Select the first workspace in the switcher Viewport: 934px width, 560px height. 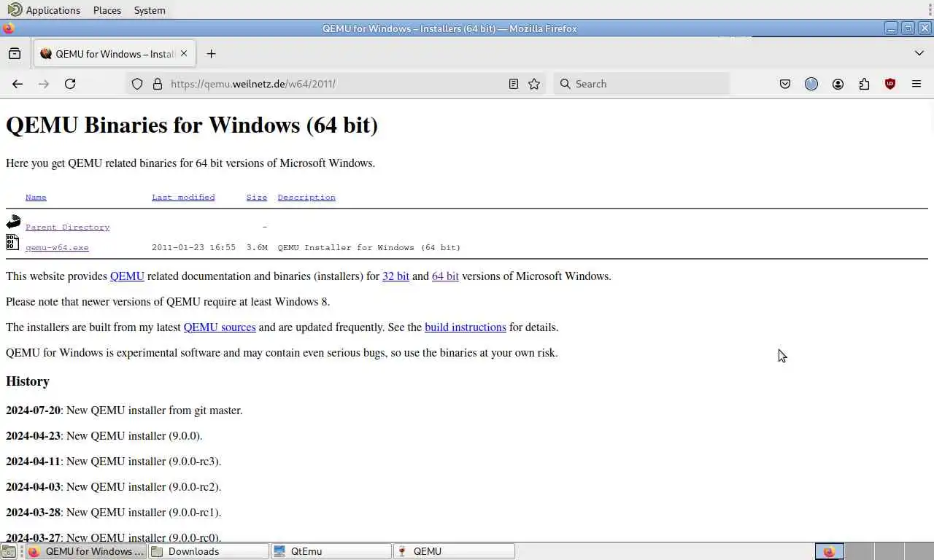[829, 551]
